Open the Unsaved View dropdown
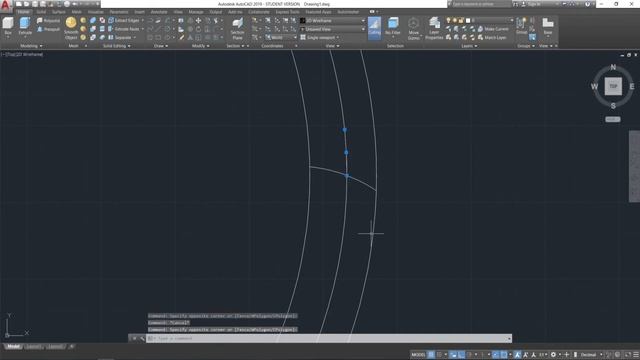 pyautogui.click(x=333, y=29)
